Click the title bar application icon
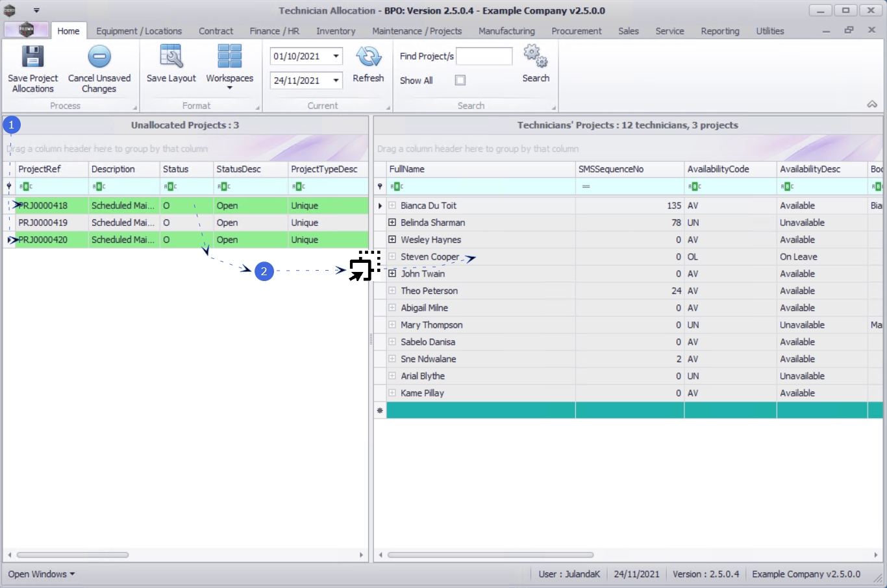887x588 pixels. [10, 10]
